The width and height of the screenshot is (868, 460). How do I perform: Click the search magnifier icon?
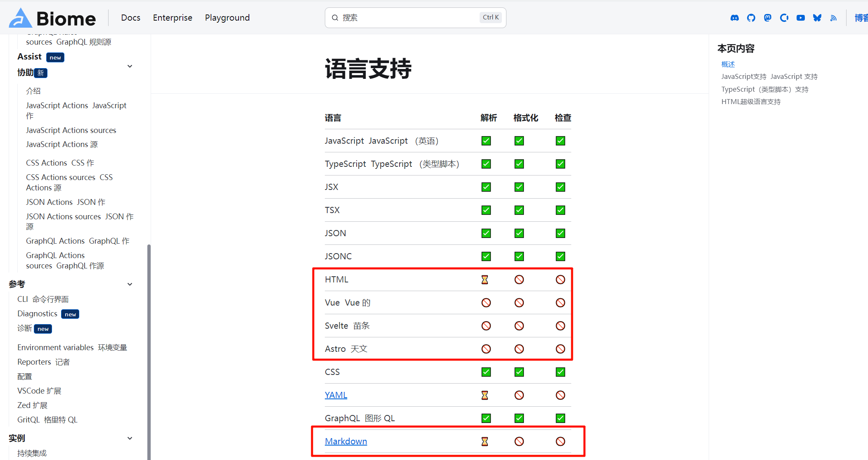tap(335, 18)
